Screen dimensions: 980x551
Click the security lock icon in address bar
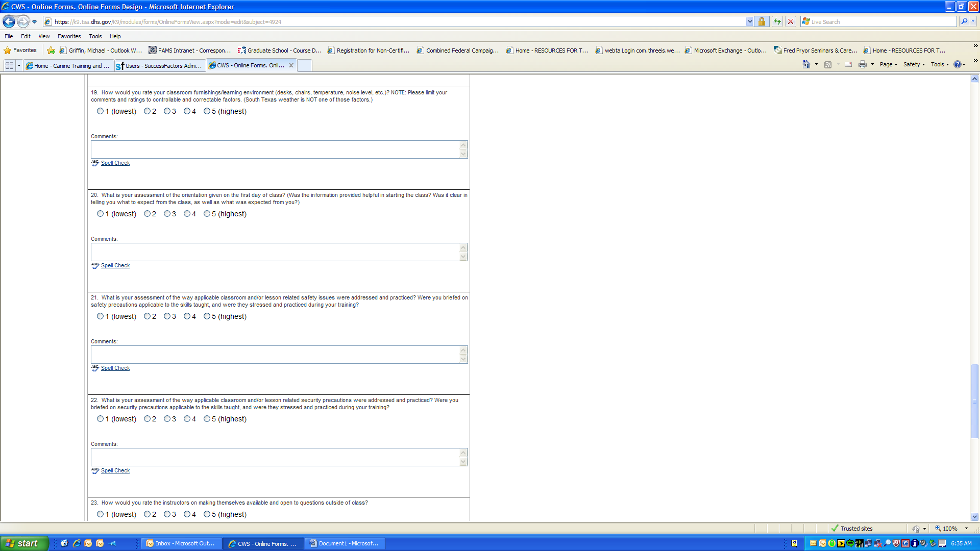(762, 21)
